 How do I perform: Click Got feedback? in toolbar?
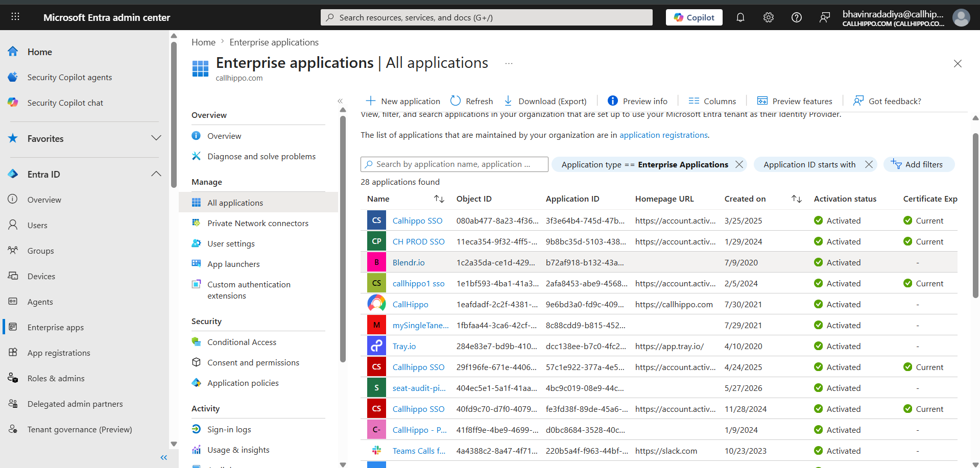(x=887, y=101)
